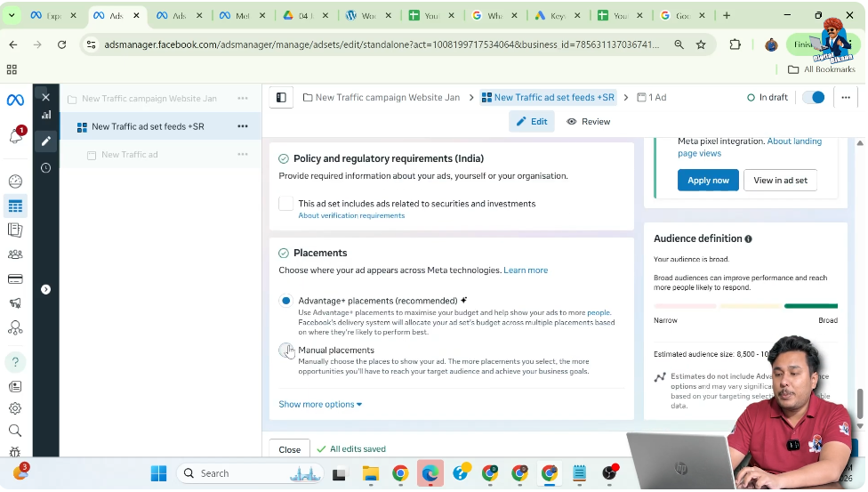868x492 pixels.
Task: Click the performance chart icon in the dark panel
Action: [x=46, y=115]
